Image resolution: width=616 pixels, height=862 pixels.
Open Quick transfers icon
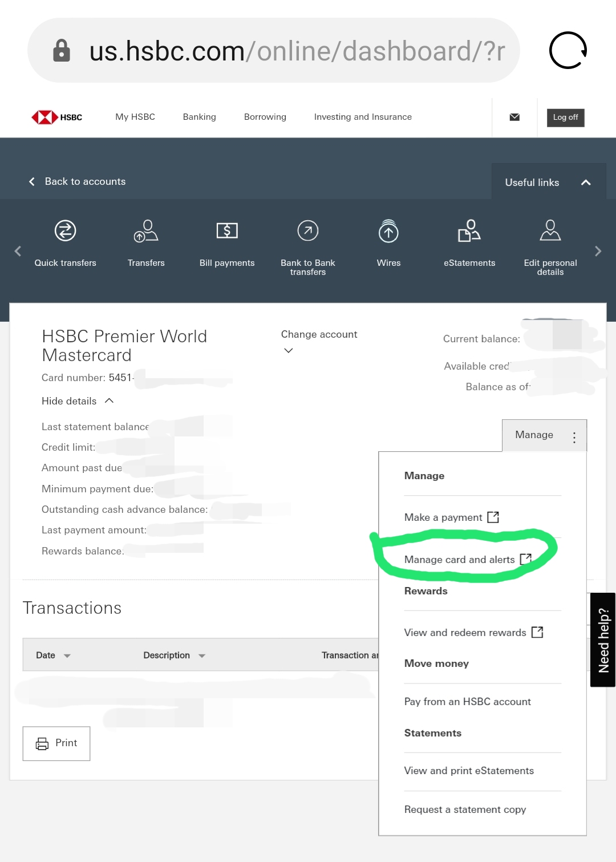[65, 231]
